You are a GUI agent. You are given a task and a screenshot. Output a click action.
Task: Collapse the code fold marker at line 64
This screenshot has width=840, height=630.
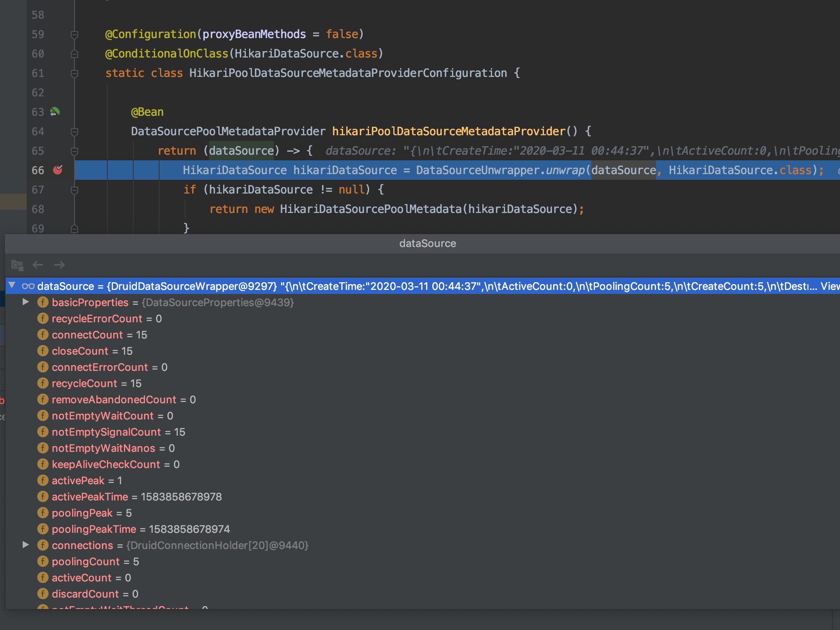(74, 131)
